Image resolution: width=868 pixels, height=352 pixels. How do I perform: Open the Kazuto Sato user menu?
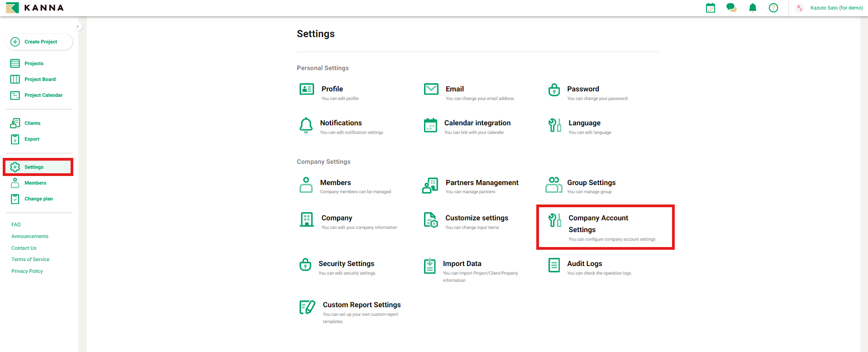point(830,8)
